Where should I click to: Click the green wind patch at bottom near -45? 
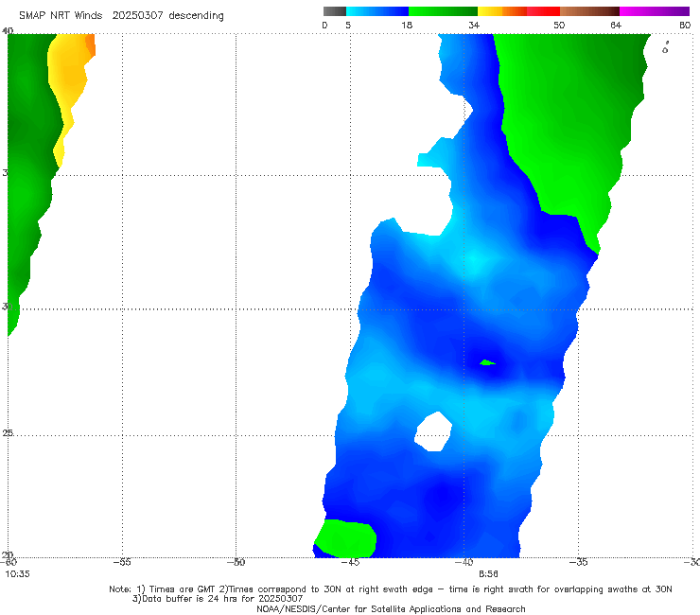346,538
